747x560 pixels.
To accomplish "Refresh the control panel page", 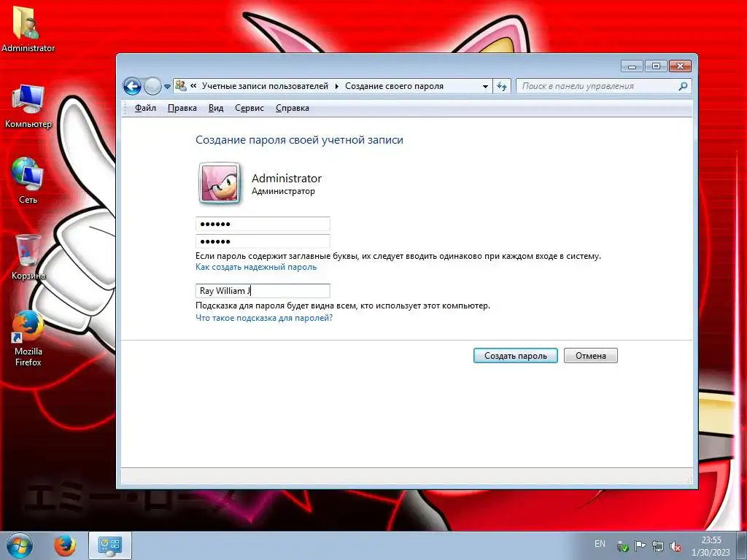I will tap(502, 86).
